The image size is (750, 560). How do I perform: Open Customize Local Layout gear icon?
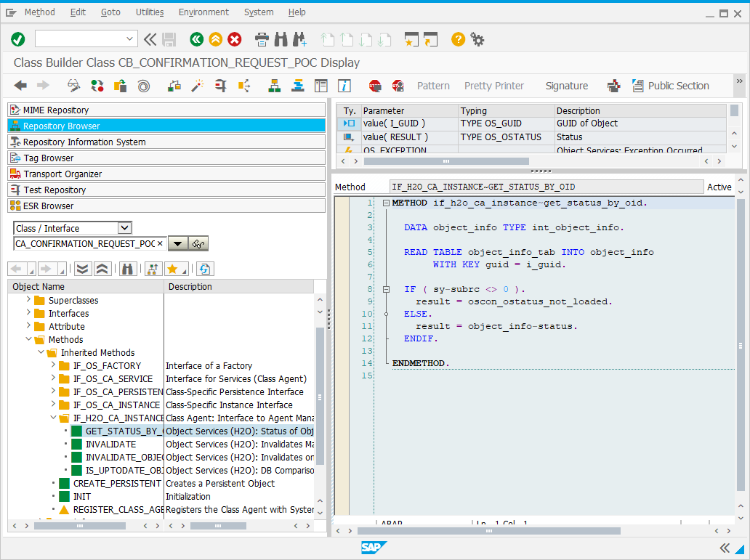tap(477, 39)
